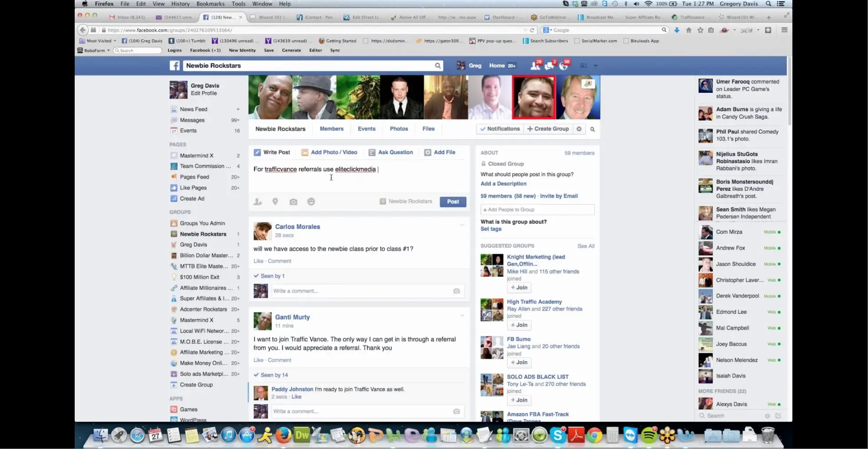
Task: Open group settings gear icon
Action: tap(579, 129)
